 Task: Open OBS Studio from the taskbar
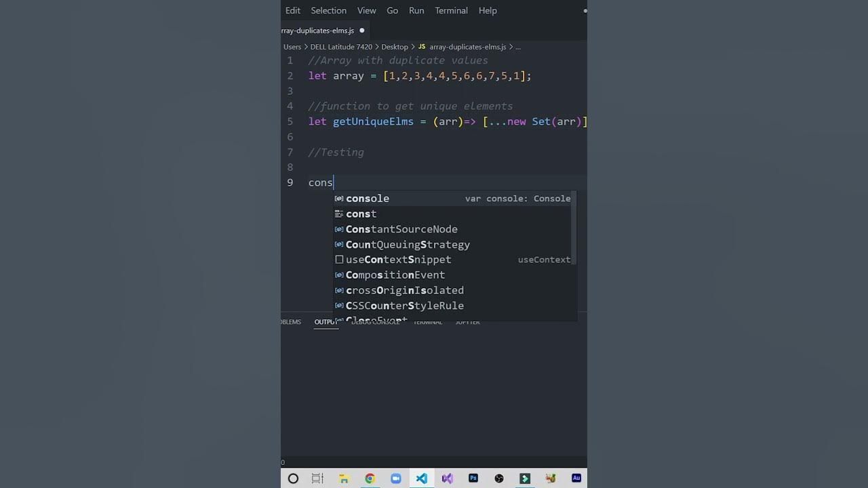(499, 479)
